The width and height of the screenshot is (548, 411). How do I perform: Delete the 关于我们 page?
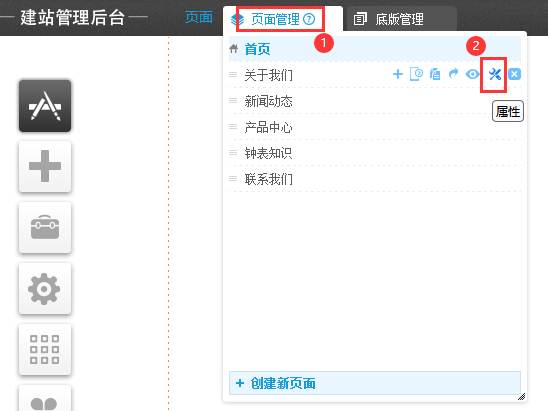pyautogui.click(x=514, y=74)
